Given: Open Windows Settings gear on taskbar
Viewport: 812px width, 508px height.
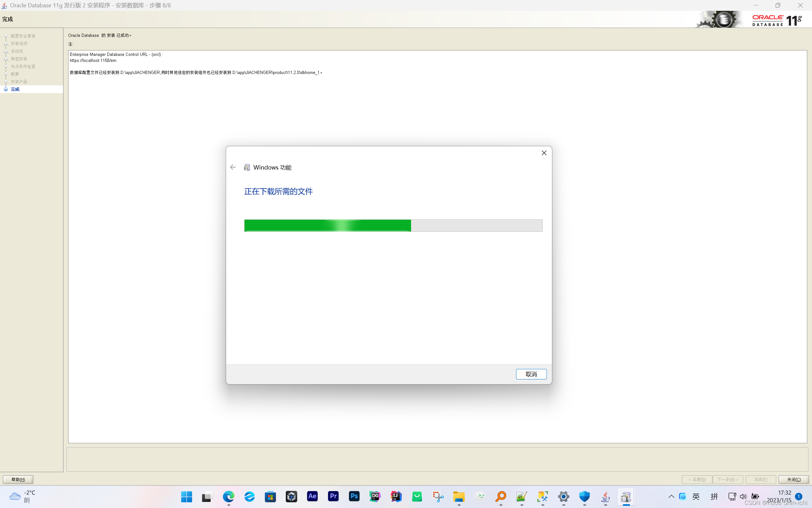Looking at the screenshot, I should pyautogui.click(x=564, y=496).
